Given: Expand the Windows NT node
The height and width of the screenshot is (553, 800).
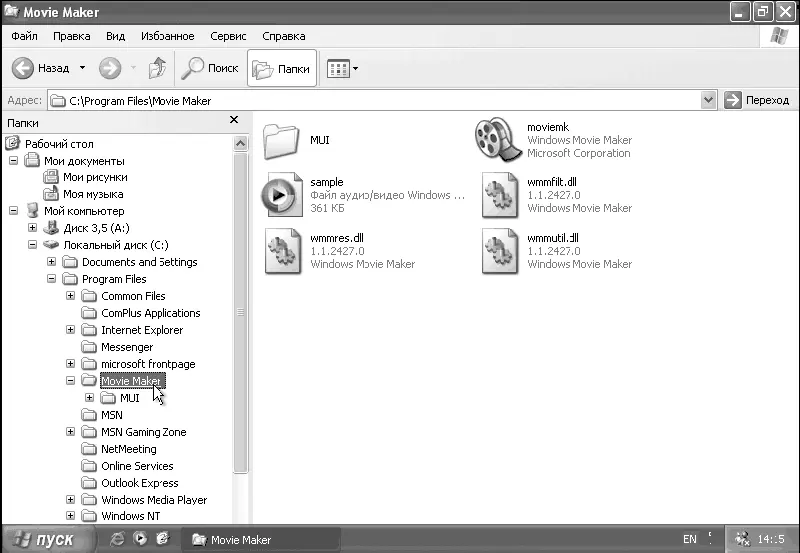Looking at the screenshot, I should point(70,516).
